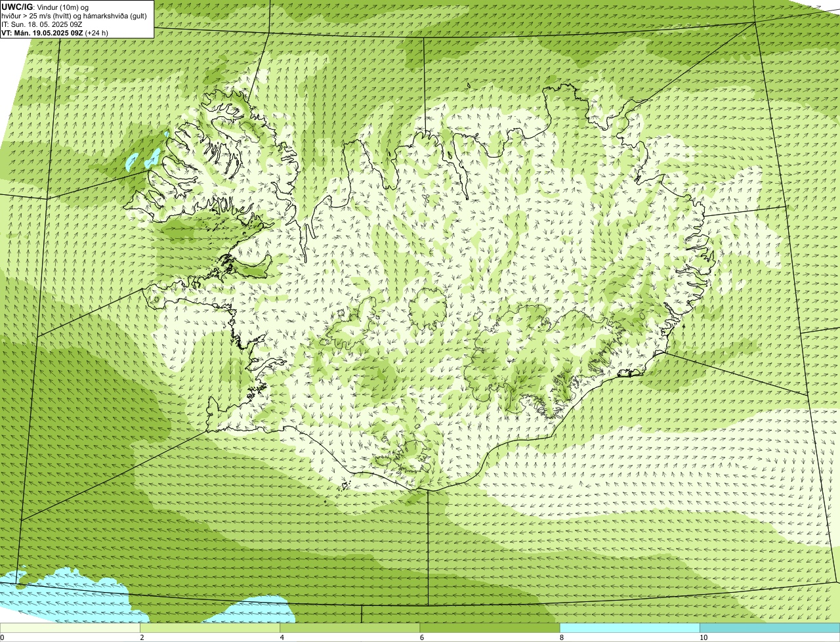Click the text "hviður > 25 m/s (hvítt) og hámarkshviða (gult)"
Screen dimensions: 840x642
(73, 16)
